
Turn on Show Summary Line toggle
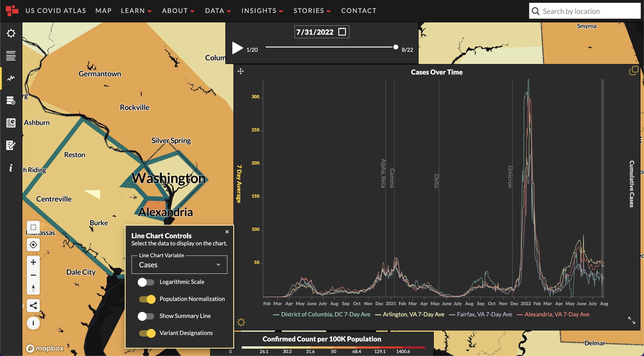[x=146, y=316]
